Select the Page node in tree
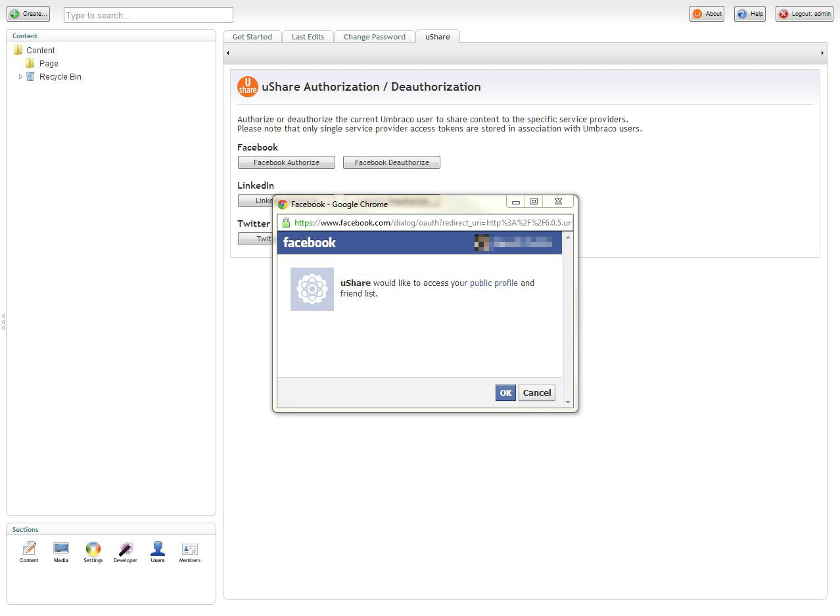This screenshot has height=616, width=840. [x=49, y=64]
